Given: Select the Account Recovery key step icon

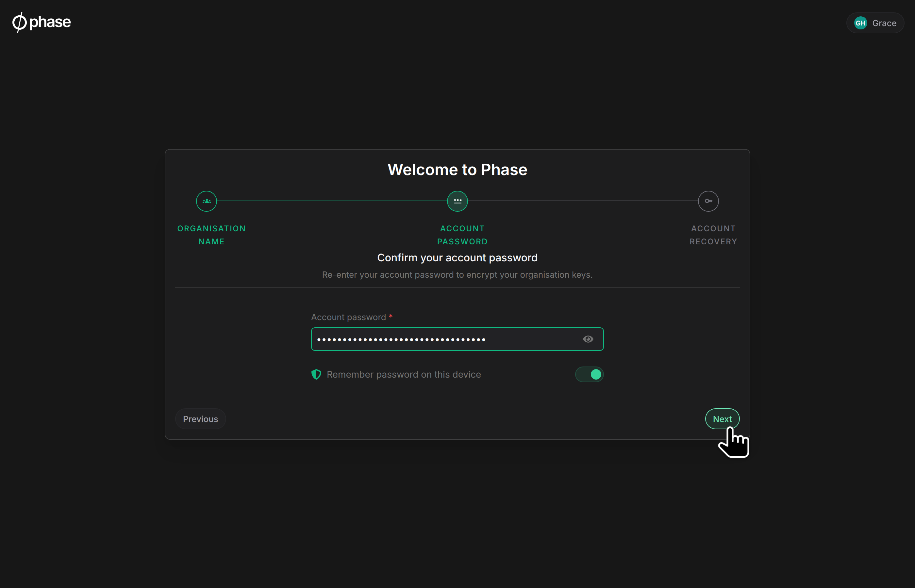Looking at the screenshot, I should tap(708, 201).
